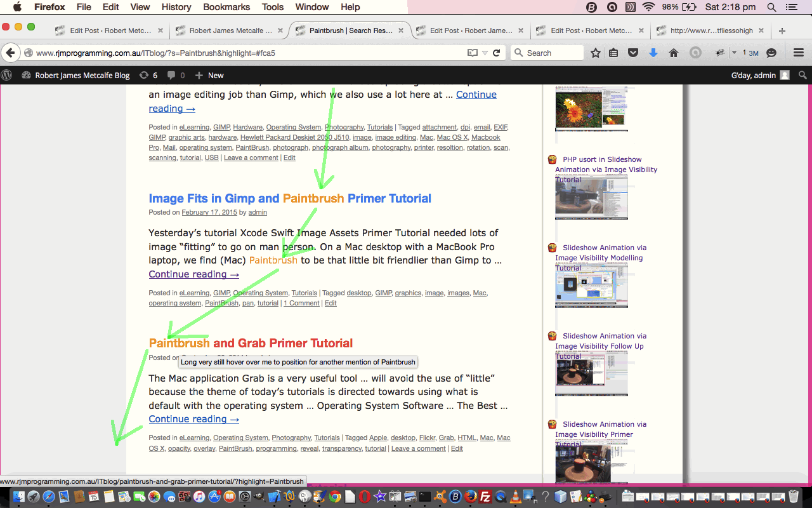Image resolution: width=812 pixels, height=508 pixels.
Task: Open comments bubble in admin bar
Action: [x=176, y=75]
